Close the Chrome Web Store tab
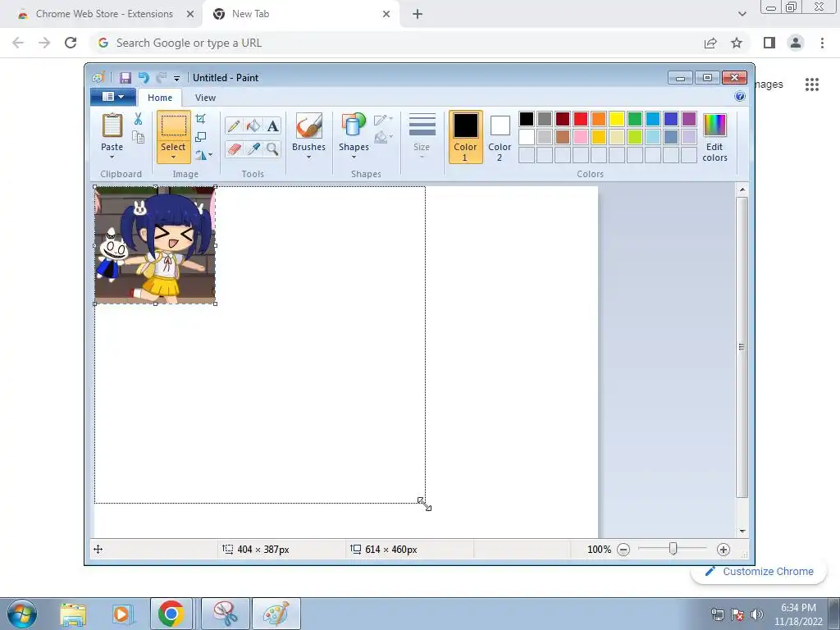Viewport: 840px width, 630px height. coord(190,14)
